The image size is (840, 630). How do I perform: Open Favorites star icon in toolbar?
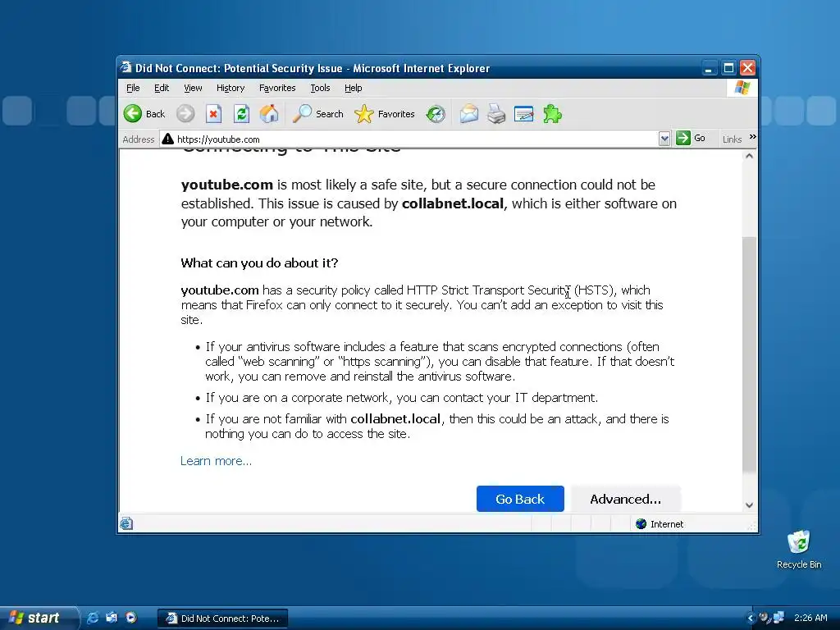[363, 113]
